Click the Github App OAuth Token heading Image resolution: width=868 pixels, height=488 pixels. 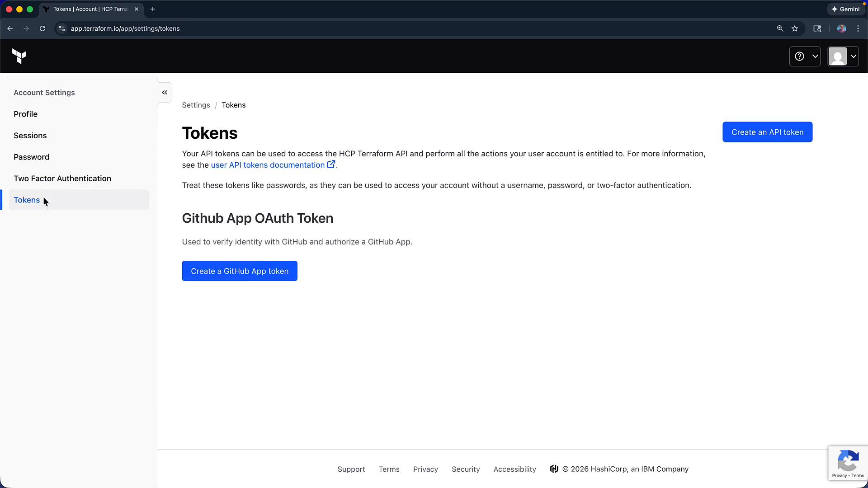tap(258, 218)
